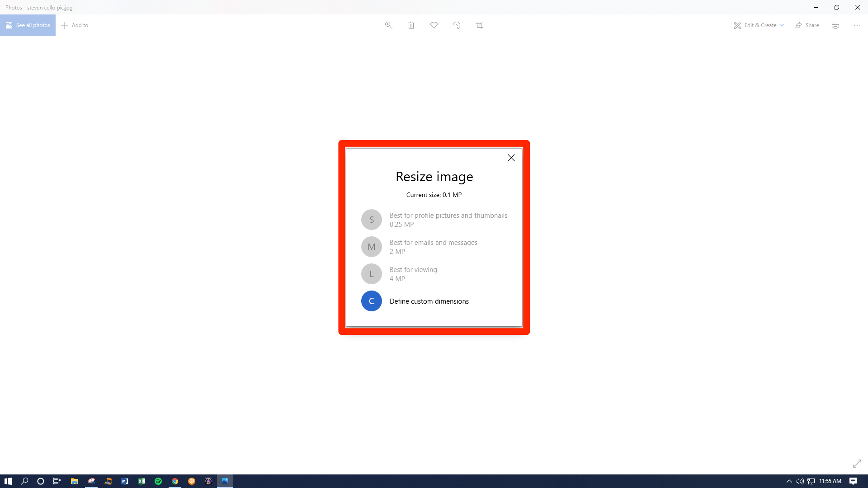Click the three-dot more options menu

[x=857, y=25]
